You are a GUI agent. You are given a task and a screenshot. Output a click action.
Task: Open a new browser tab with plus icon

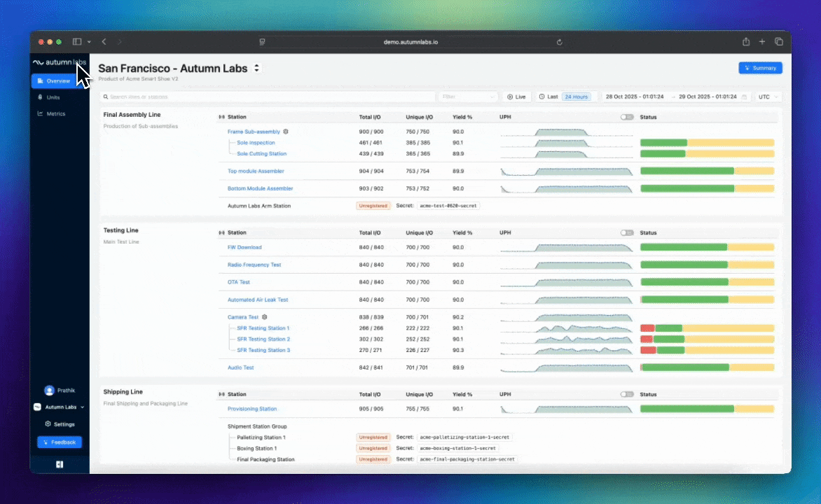(x=762, y=42)
